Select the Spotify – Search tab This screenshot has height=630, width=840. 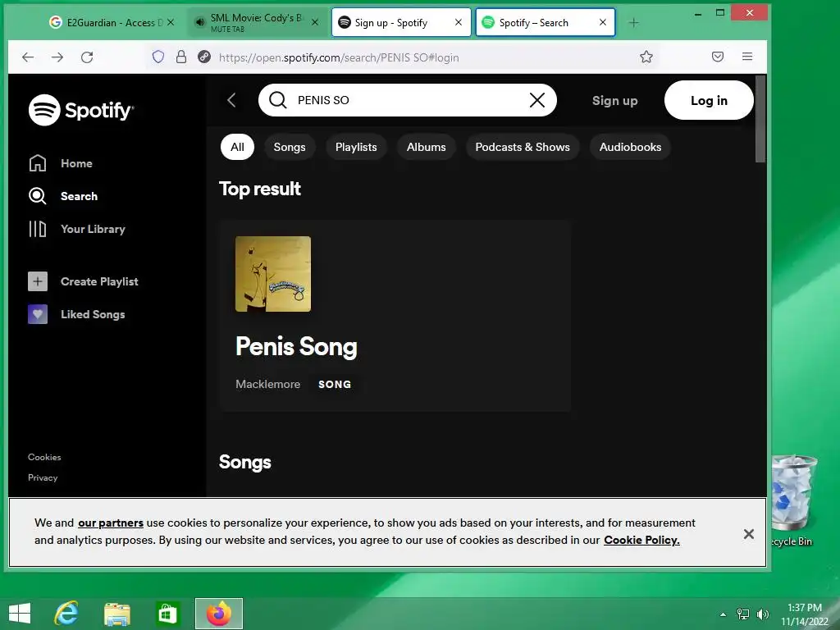[545, 22]
